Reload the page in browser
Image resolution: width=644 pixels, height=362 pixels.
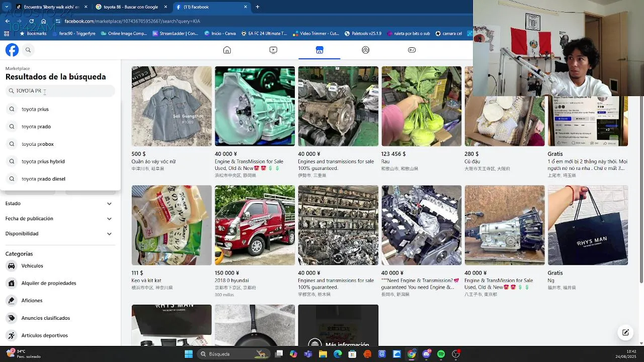[x=32, y=21]
